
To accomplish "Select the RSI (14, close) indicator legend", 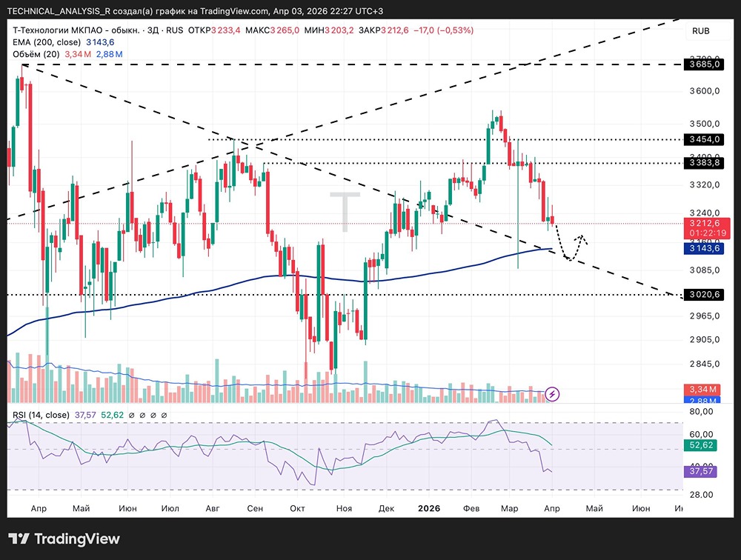I will [x=41, y=415].
